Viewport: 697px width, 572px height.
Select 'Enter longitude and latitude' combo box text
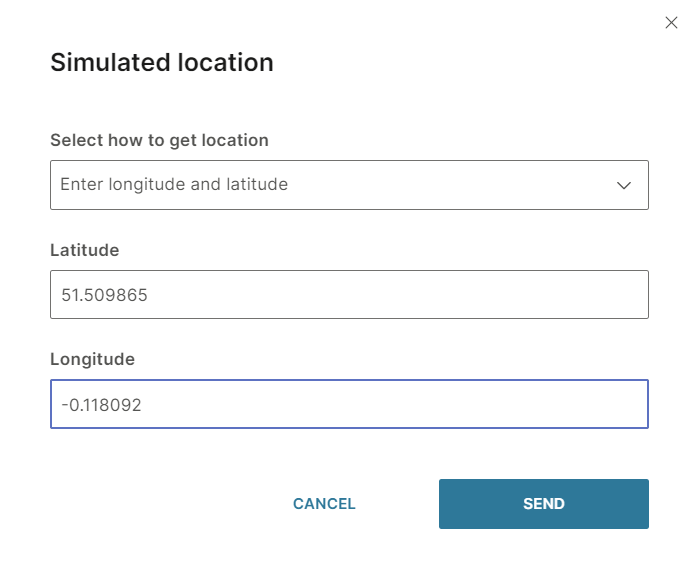coord(174,185)
